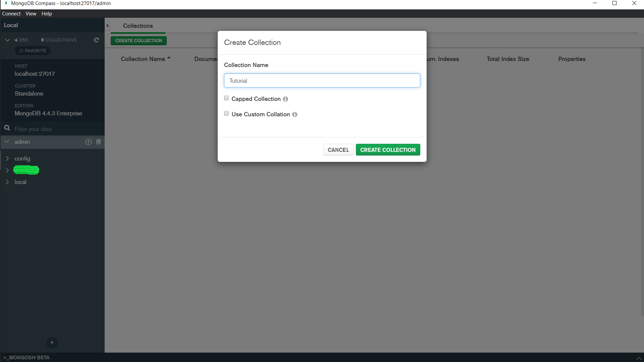Refresh the databases list
The width and height of the screenshot is (644, 362).
96,40
